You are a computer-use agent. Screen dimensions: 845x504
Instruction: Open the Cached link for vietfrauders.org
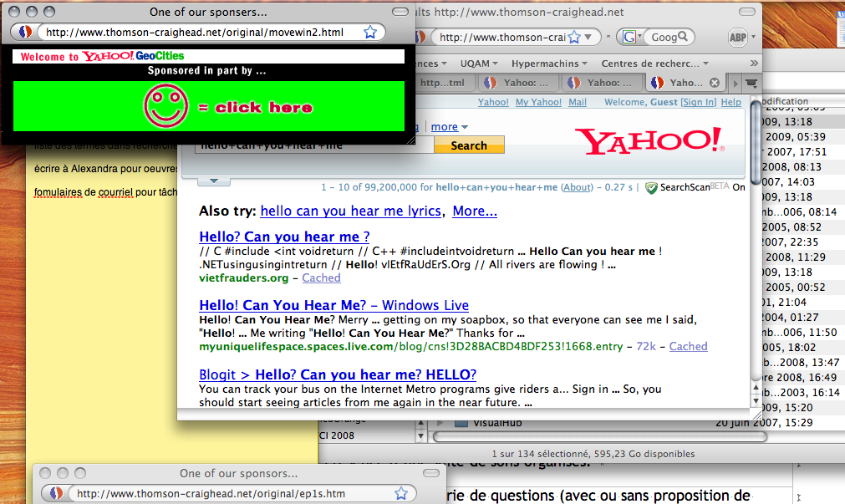[x=321, y=278]
